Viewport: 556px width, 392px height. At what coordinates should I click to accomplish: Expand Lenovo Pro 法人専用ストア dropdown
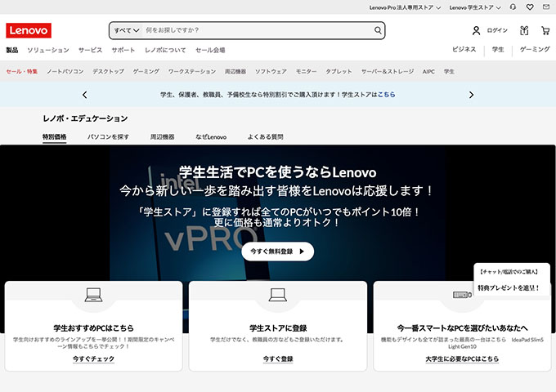tap(405, 7)
